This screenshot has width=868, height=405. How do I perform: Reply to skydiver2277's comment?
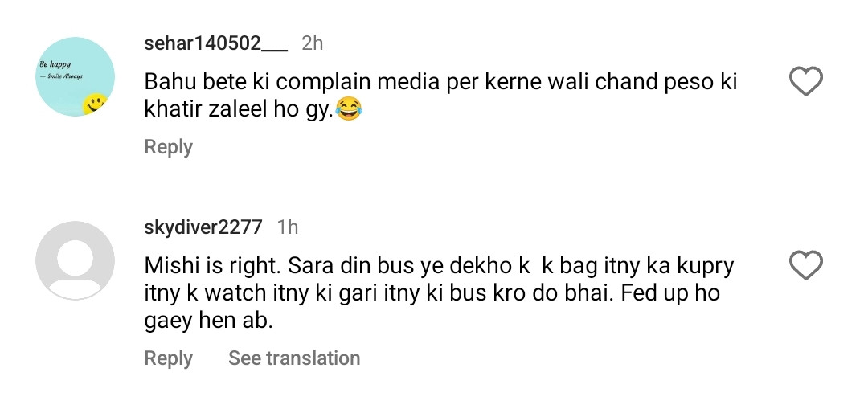click(168, 358)
